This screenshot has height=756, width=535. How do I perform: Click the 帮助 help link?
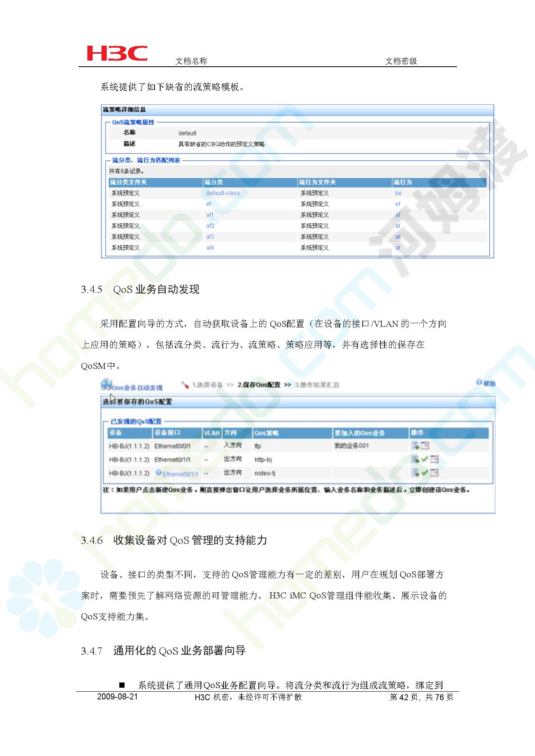click(x=489, y=383)
